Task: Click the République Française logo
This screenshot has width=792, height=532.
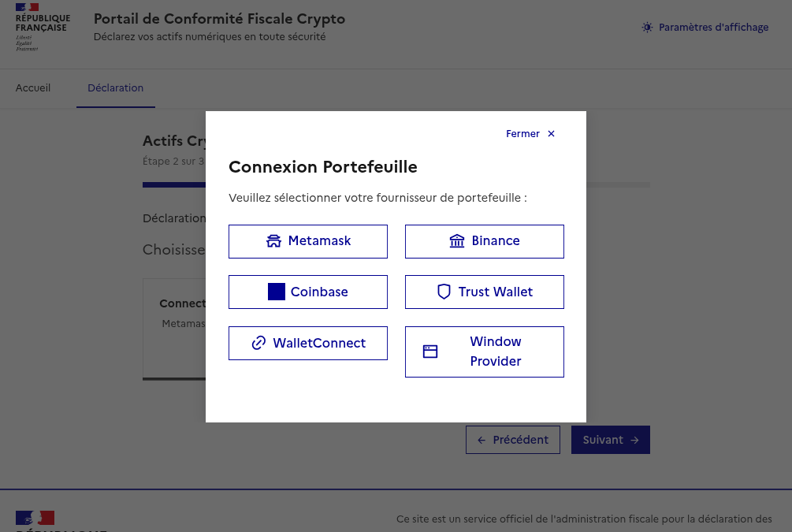Action: coord(43,28)
